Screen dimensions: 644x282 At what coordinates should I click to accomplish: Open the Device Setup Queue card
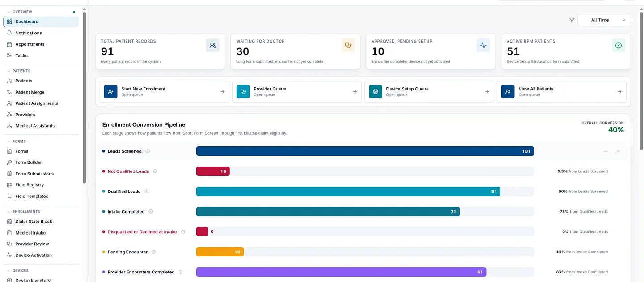coord(429,92)
